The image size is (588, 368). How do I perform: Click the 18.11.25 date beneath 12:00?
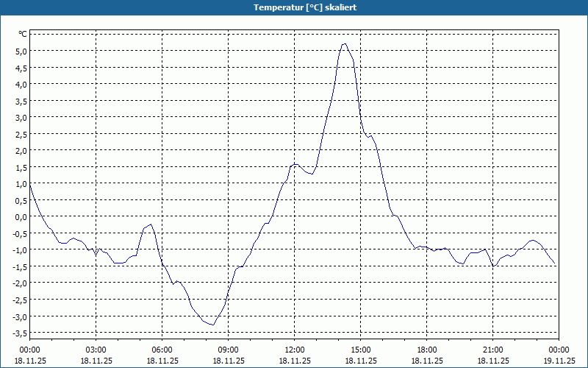pos(295,361)
